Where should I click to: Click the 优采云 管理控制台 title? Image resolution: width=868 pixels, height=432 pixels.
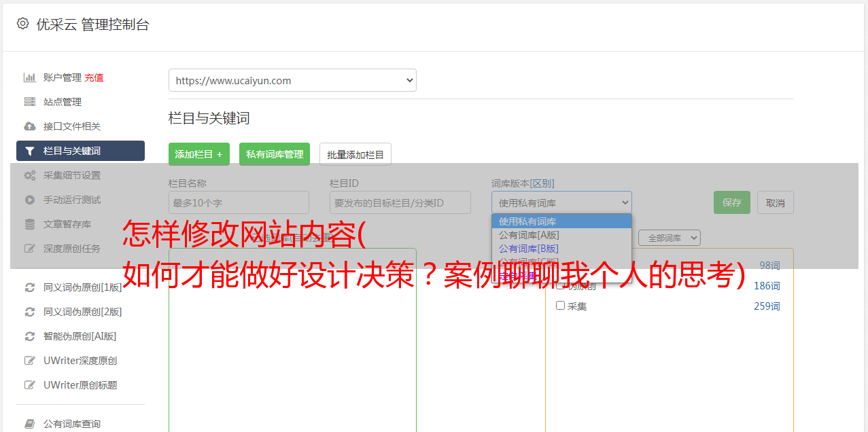tap(92, 24)
